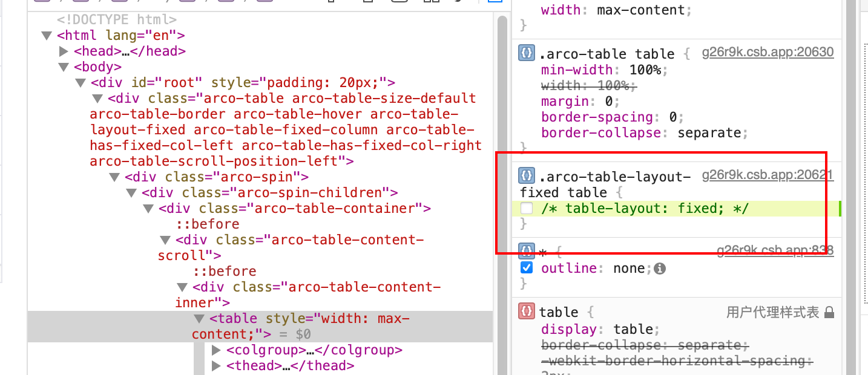Click the info icon after outline: none

tap(660, 268)
